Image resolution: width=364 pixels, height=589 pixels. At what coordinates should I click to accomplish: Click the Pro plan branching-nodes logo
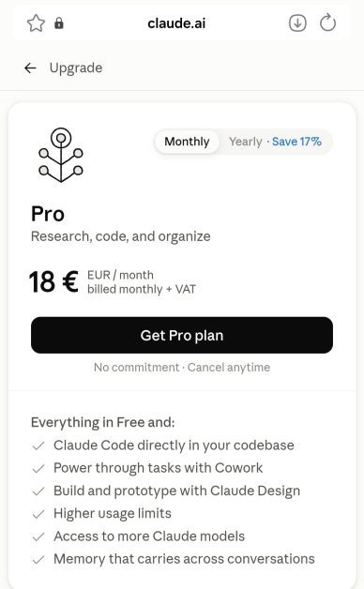(x=61, y=155)
